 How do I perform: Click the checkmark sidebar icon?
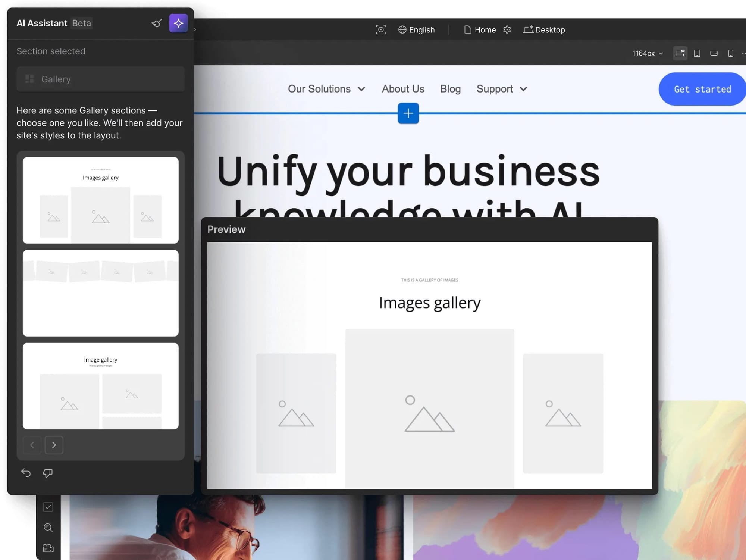pyautogui.click(x=48, y=507)
